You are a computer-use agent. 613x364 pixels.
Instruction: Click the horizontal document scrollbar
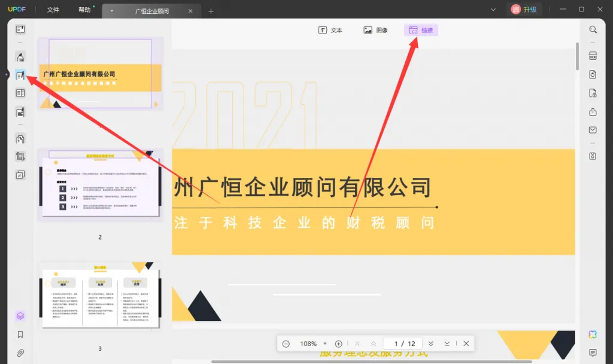[x=371, y=362]
